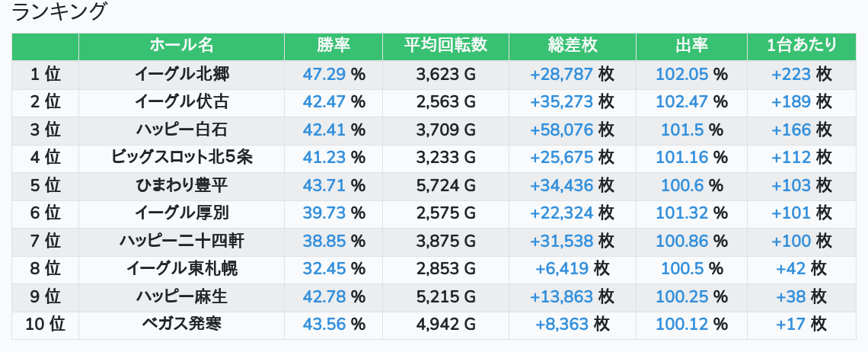Open the イーグル北郷 hall name
Viewport: 868px width, 352px height.
click(x=181, y=74)
